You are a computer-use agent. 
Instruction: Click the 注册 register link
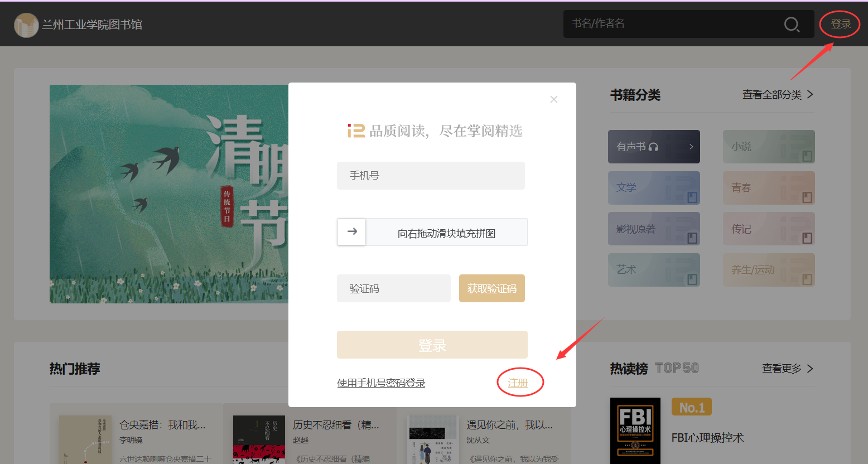click(x=518, y=383)
